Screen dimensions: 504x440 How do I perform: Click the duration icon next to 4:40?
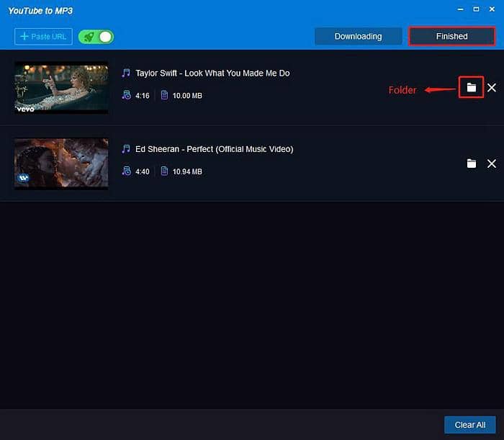click(x=126, y=171)
